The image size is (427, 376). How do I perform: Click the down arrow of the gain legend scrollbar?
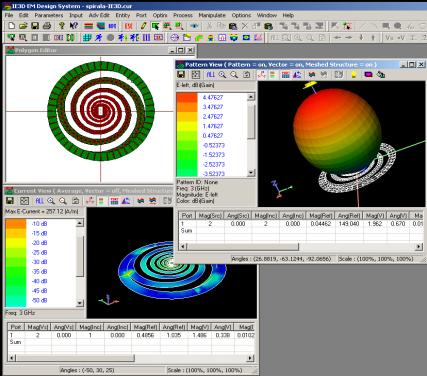coord(251,173)
